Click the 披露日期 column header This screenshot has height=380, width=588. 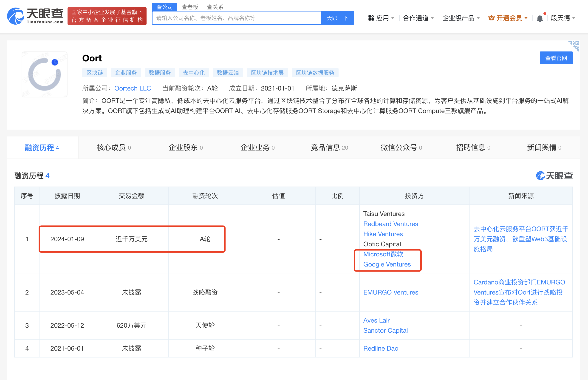[x=67, y=196]
